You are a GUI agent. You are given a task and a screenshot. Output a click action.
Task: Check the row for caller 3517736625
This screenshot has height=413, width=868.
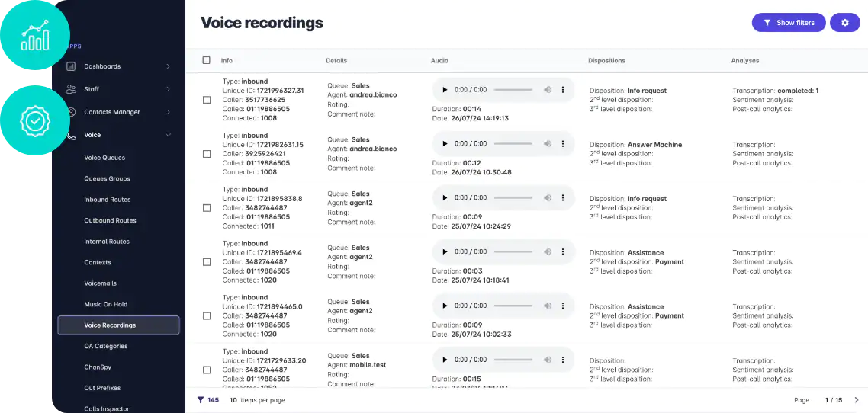click(x=207, y=100)
